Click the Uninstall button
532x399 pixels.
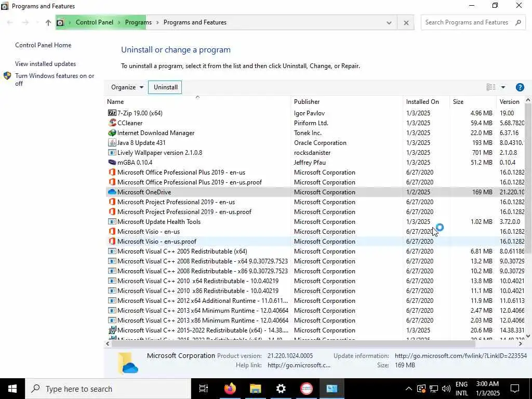click(x=165, y=87)
